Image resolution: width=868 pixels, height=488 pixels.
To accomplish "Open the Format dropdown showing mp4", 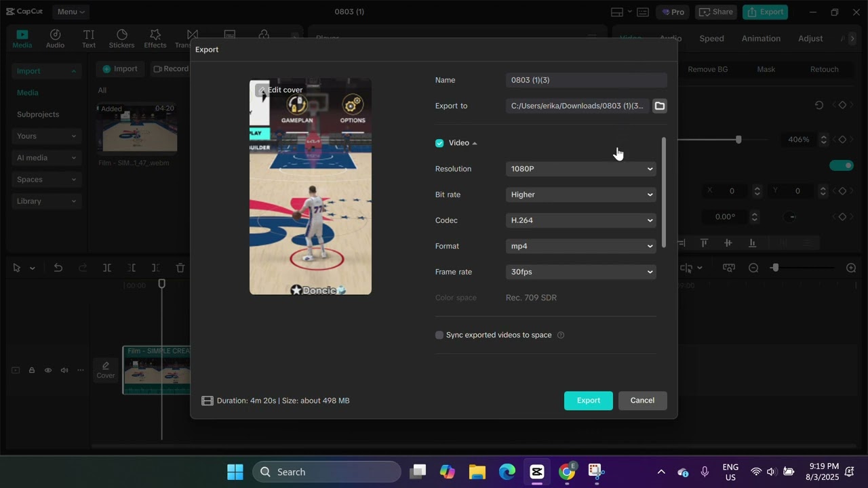I will (581, 246).
